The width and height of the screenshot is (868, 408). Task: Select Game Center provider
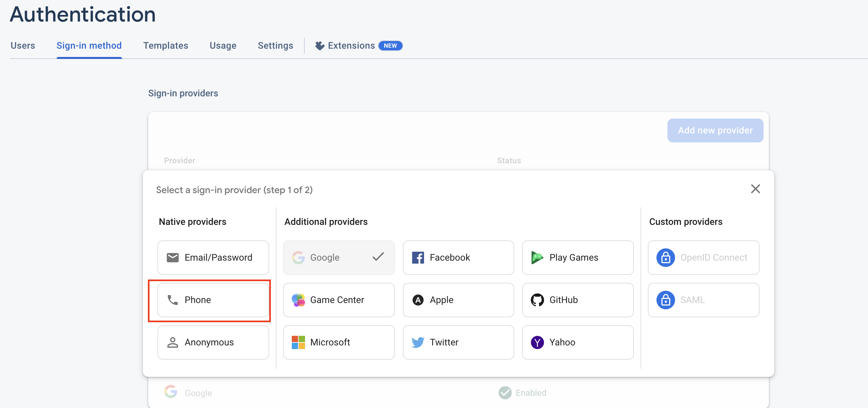(x=338, y=300)
